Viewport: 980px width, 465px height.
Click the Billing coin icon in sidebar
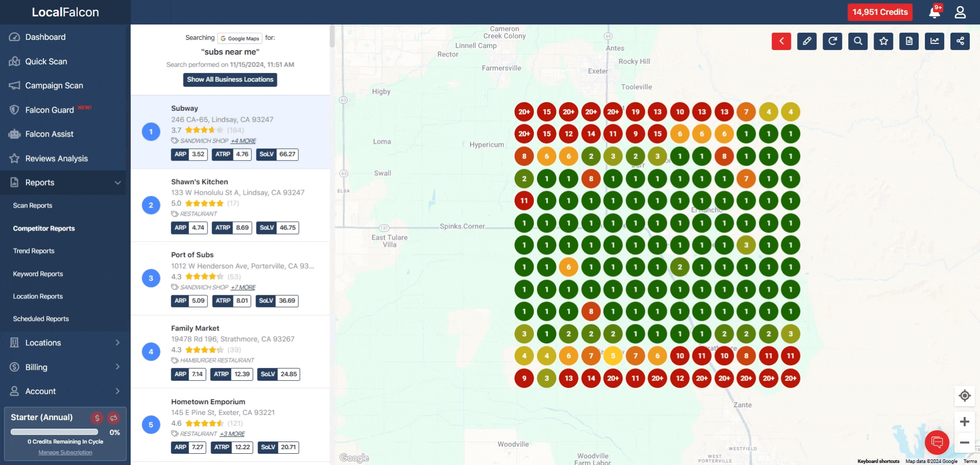point(14,367)
